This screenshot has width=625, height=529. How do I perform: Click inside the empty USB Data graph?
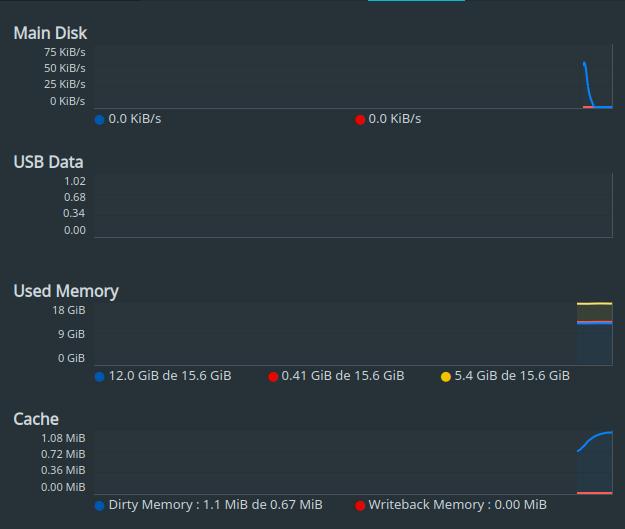(x=353, y=205)
